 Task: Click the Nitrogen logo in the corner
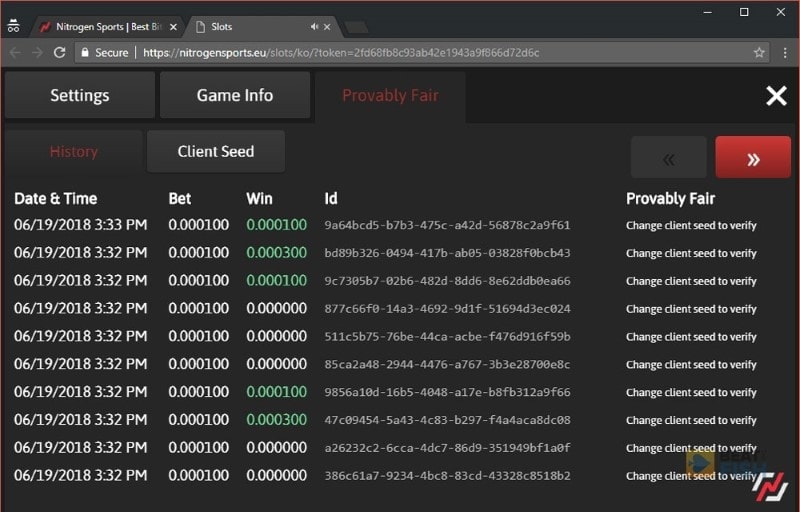coord(770,487)
